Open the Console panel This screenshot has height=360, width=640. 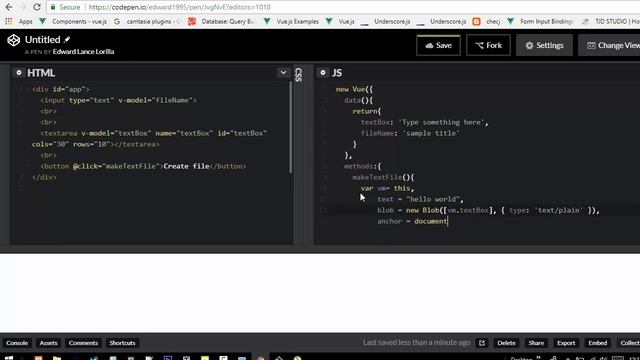tap(17, 343)
